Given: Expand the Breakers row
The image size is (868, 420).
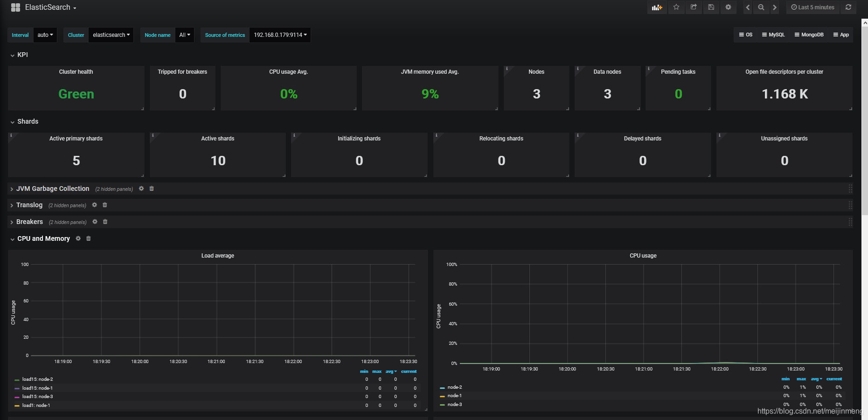Looking at the screenshot, I should click(x=27, y=222).
